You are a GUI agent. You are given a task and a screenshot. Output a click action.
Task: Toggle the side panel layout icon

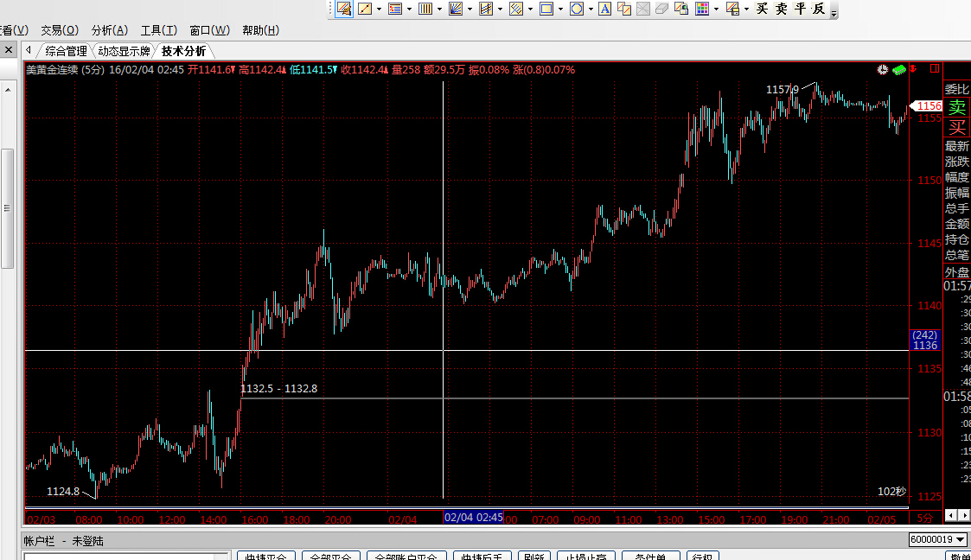click(x=934, y=68)
